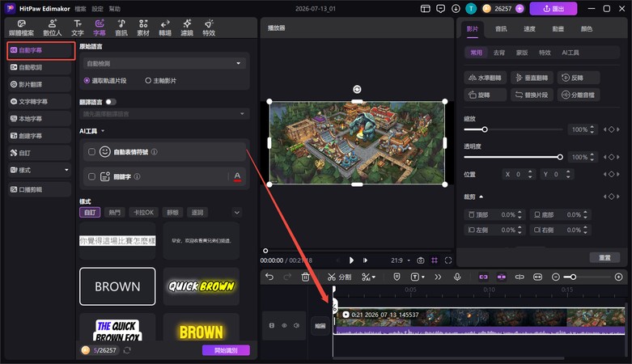Click the 開始識別 button

(226, 350)
